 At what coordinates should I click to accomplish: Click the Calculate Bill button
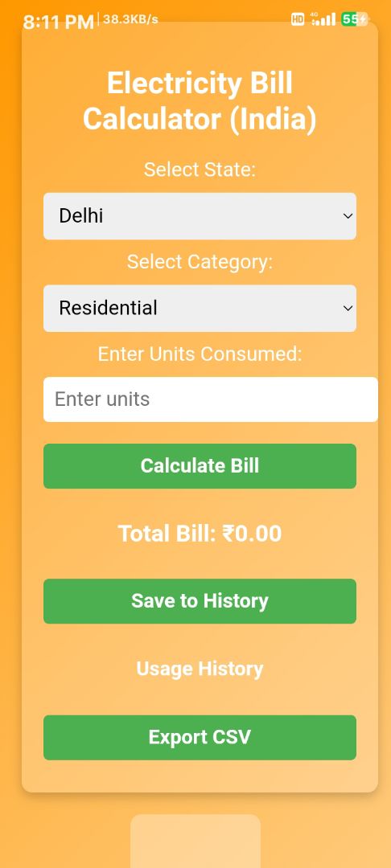(x=200, y=466)
